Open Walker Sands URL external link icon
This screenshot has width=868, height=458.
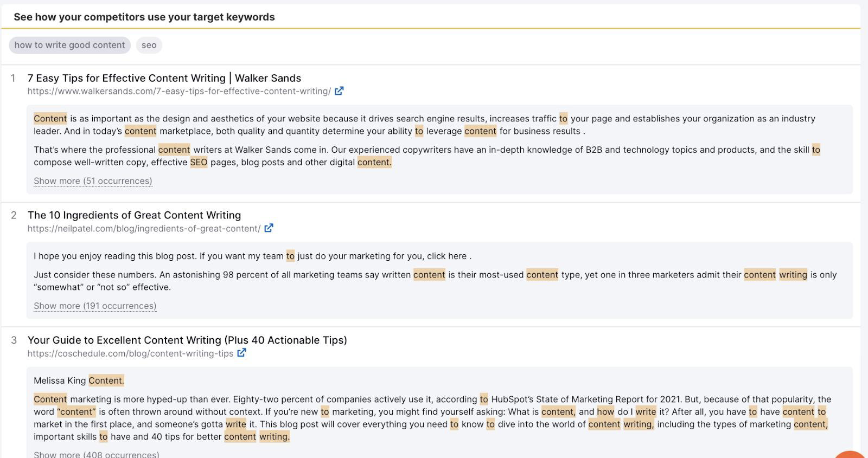339,91
